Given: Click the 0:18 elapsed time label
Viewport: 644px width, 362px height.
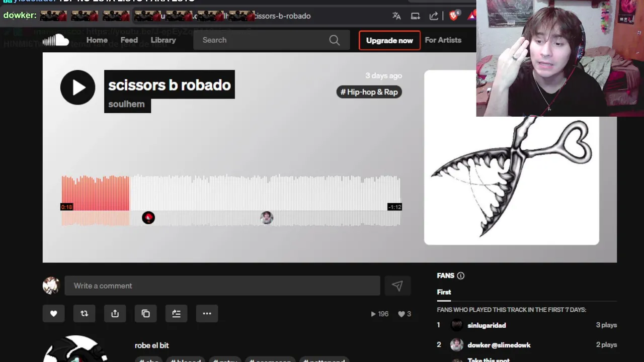Looking at the screenshot, I should click(67, 207).
